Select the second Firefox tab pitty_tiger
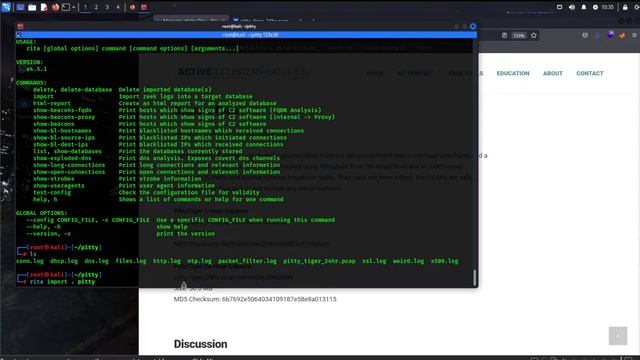 click(264, 20)
